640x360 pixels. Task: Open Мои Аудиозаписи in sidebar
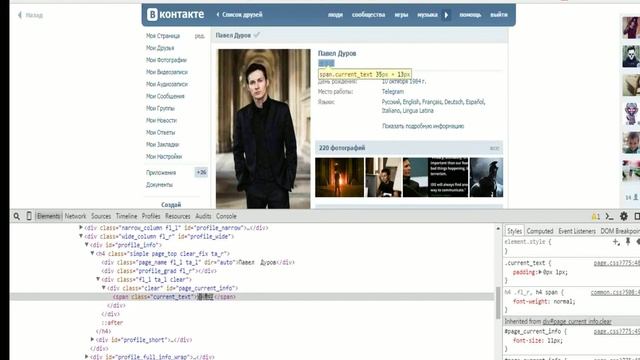click(167, 84)
